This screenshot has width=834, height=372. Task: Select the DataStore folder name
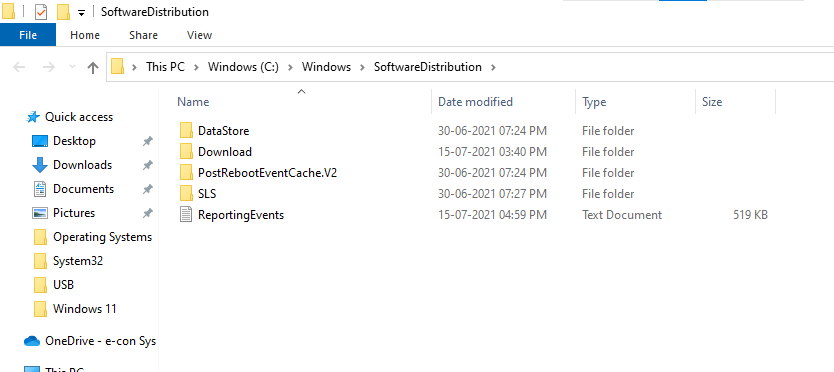[x=223, y=130]
